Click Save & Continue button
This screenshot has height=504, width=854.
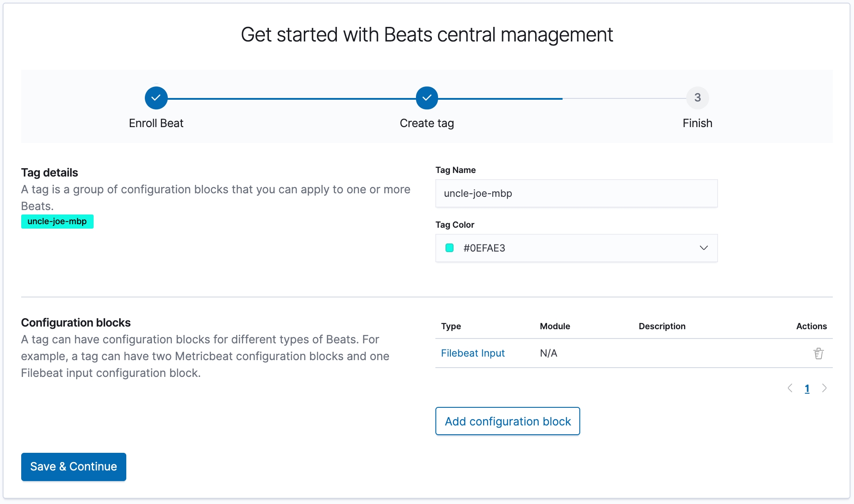(74, 466)
